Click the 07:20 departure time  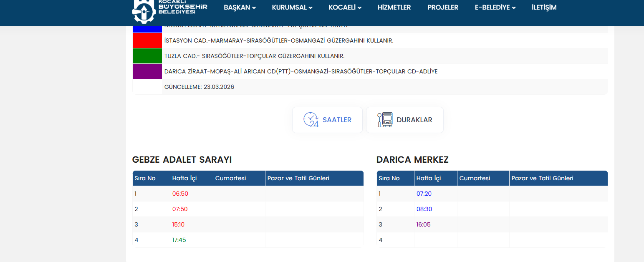(424, 194)
